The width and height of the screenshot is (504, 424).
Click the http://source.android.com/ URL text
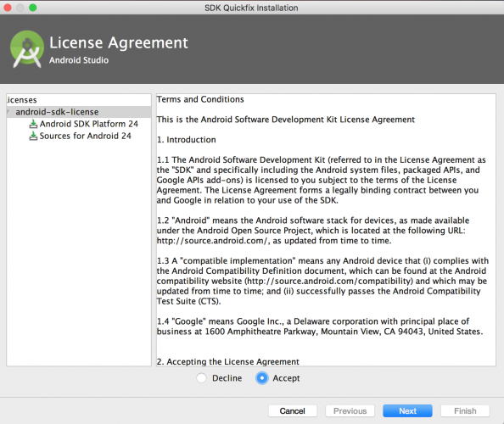212,241
